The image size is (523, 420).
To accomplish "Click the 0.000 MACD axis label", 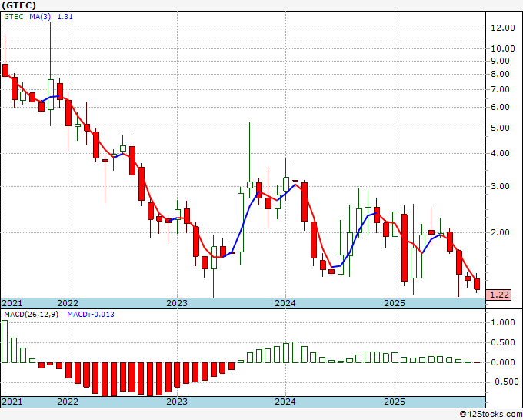I will point(503,362).
